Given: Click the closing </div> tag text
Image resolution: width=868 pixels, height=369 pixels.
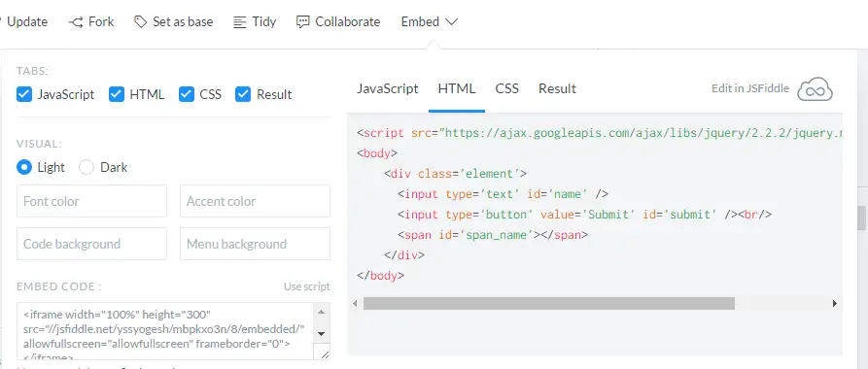Looking at the screenshot, I should pyautogui.click(x=404, y=255).
